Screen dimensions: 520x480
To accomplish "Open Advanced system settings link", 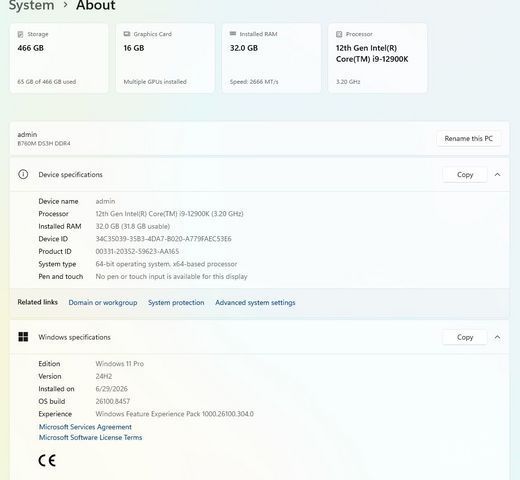I will [x=255, y=302].
